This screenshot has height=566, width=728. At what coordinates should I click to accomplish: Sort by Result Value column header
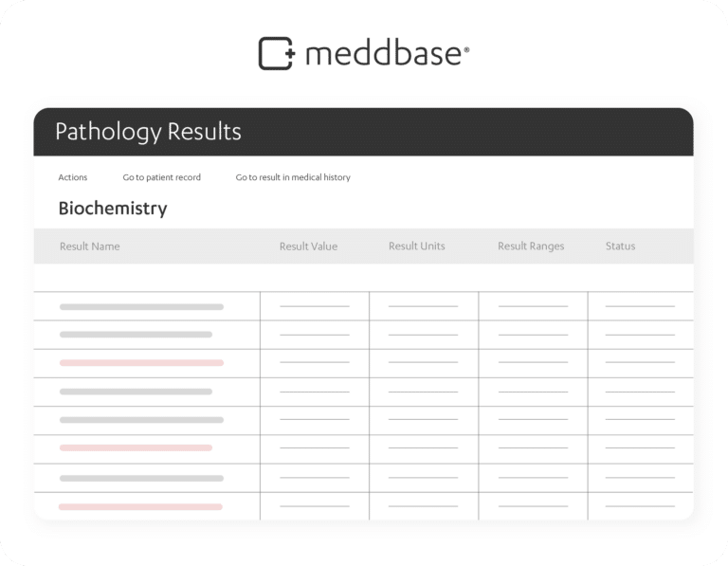coord(308,246)
